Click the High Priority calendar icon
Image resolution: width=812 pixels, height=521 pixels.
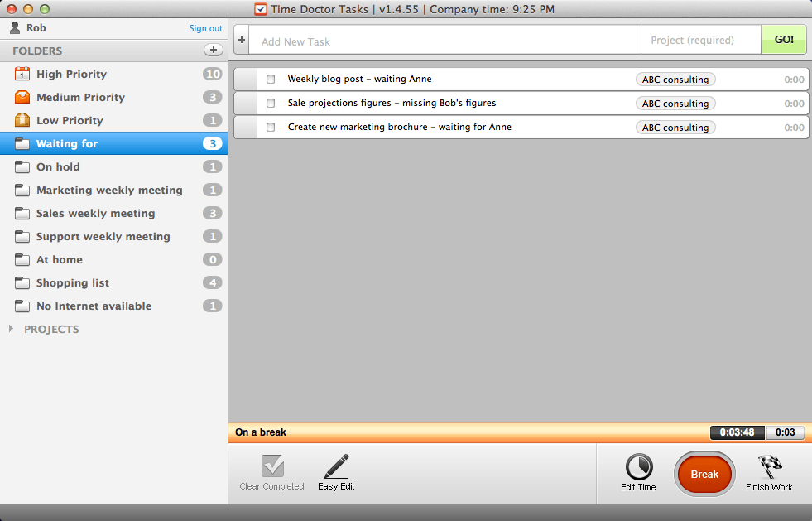[x=22, y=75]
